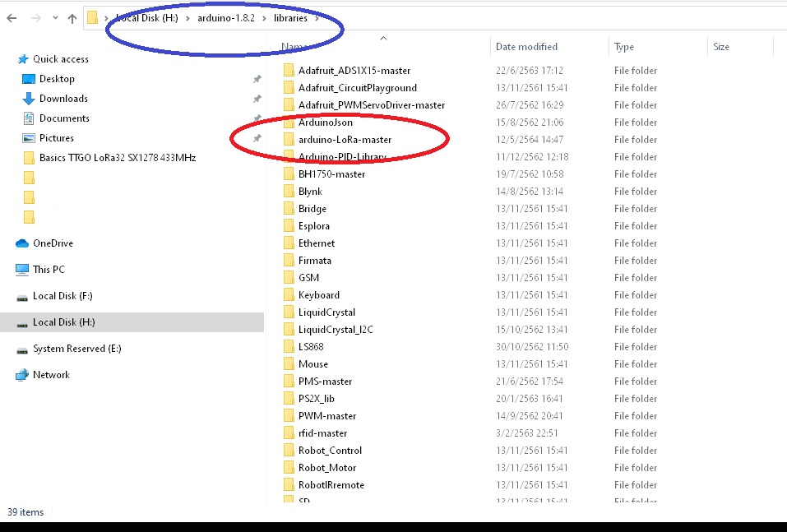Select the RobotIRremote folder
This screenshot has width=787, height=532.
tap(331, 485)
